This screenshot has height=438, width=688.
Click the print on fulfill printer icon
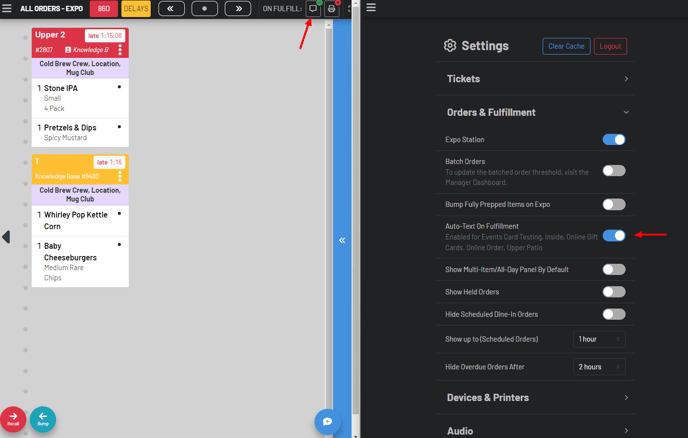(332, 9)
